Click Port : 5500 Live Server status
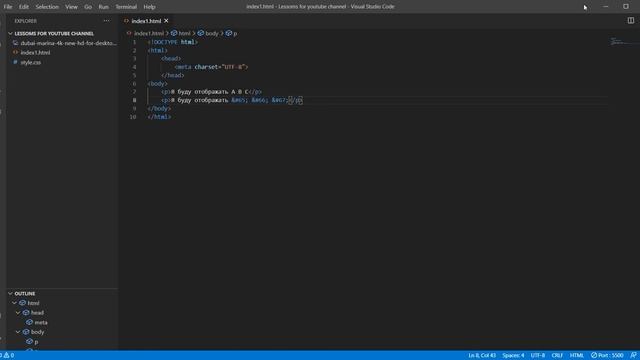The image size is (640, 360). 607,356
